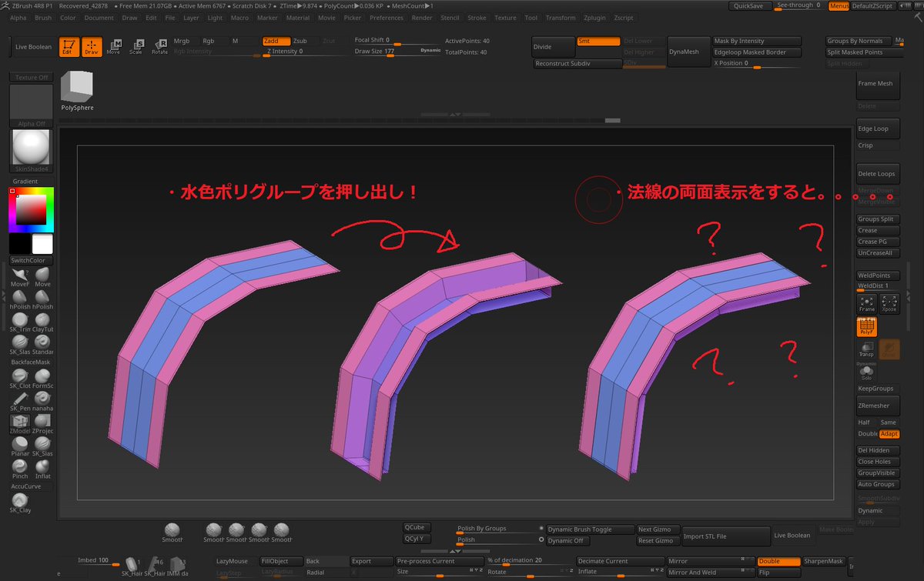Enable Zadd mode
The height and width of the screenshot is (581, 924).
click(276, 41)
